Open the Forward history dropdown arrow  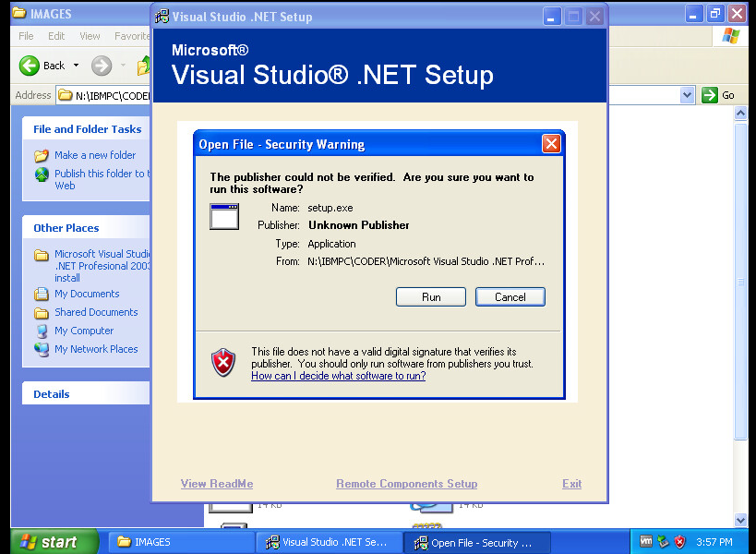point(123,66)
